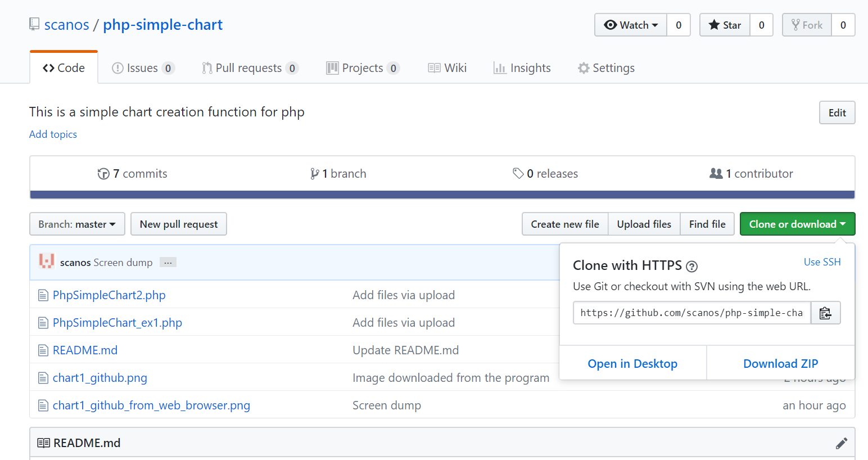
Task: View the 7 commits link
Action: pos(133,174)
